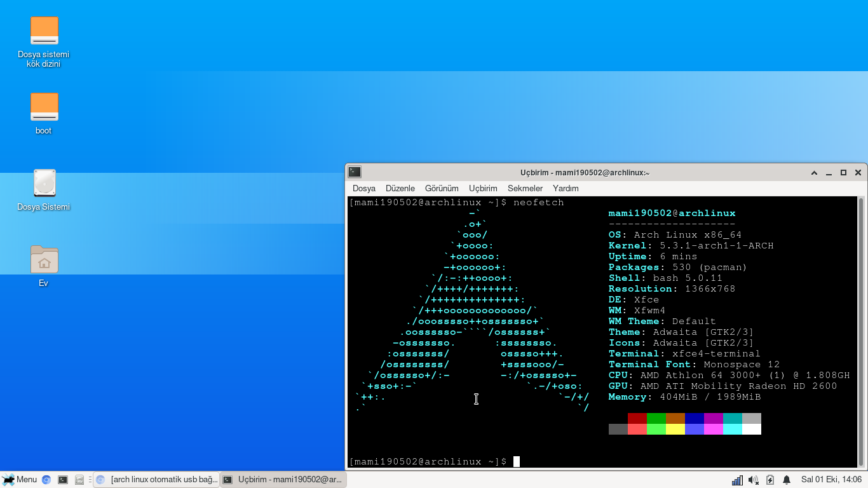Click the 'Terminal Font: Monospace 12' line
868x488 pixels.
695,364
